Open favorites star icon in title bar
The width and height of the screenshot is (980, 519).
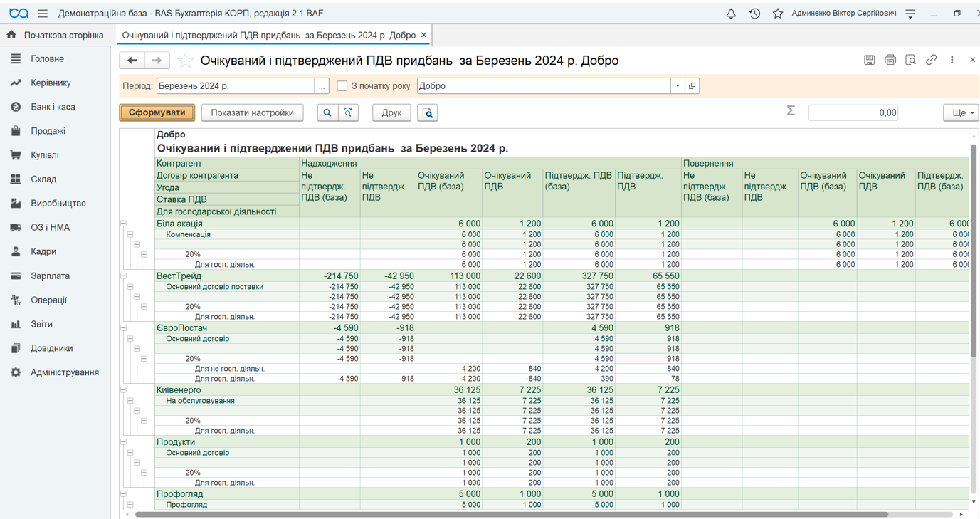point(778,14)
